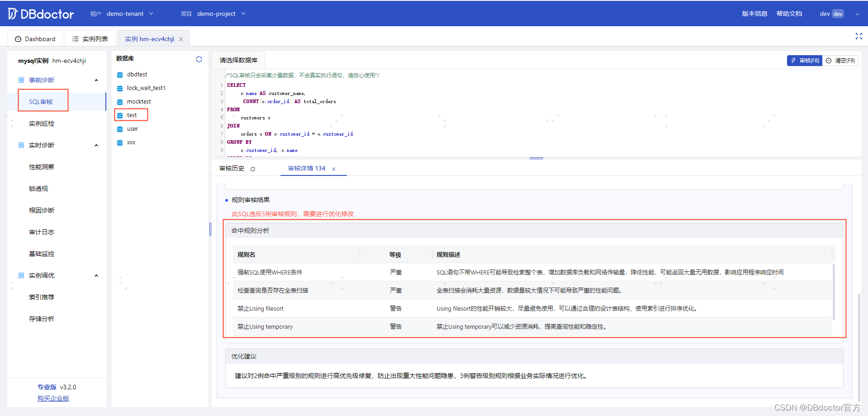Open 锁透视 menu item
868x416 pixels.
(38, 189)
